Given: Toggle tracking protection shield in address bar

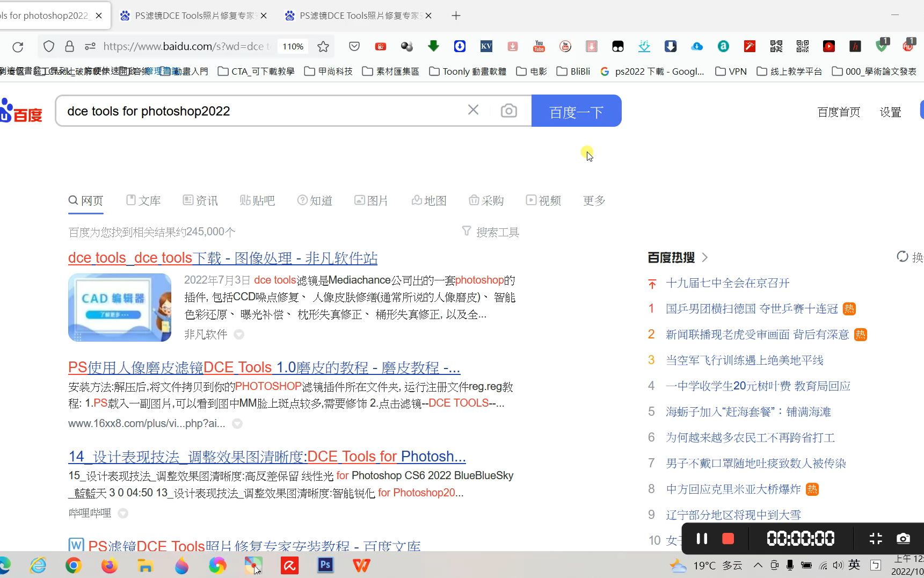Looking at the screenshot, I should [48, 47].
